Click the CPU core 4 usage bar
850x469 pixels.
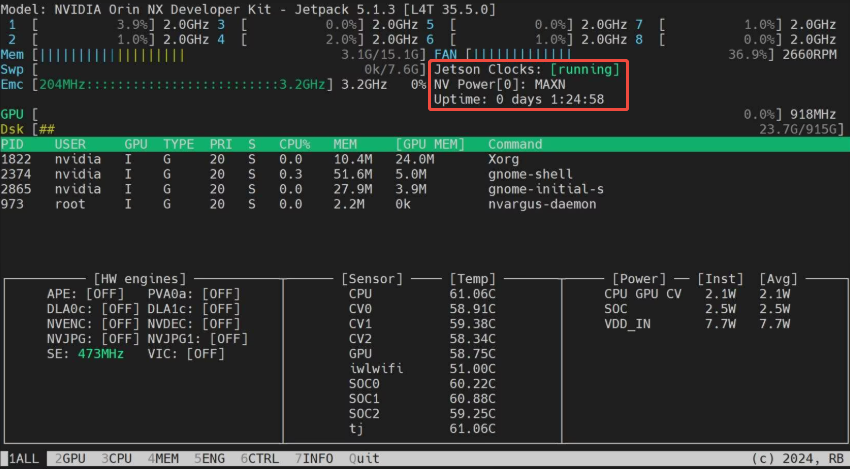[x=302, y=40]
